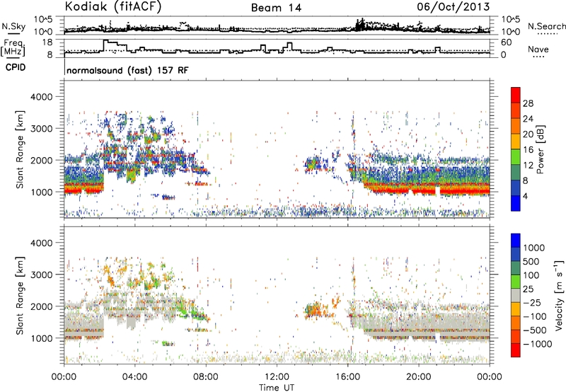Image resolution: width=566 pixels, height=392 pixels.
Task: Click the "100" velocity colorbar label
Action: click(531, 275)
